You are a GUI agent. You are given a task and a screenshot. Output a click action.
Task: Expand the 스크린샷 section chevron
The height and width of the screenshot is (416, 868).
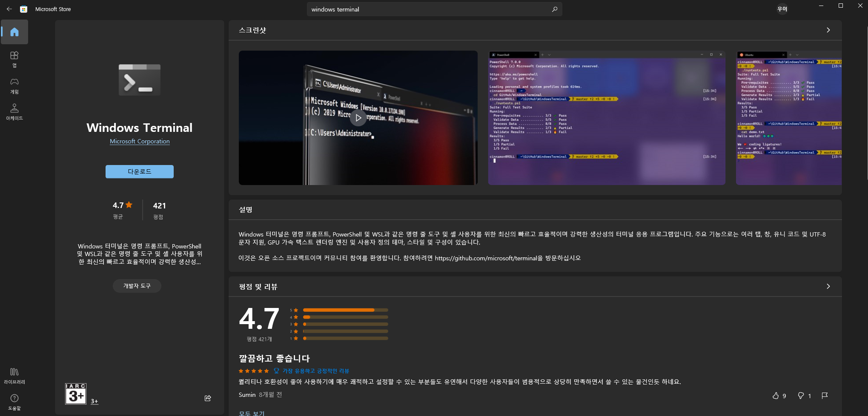(828, 30)
